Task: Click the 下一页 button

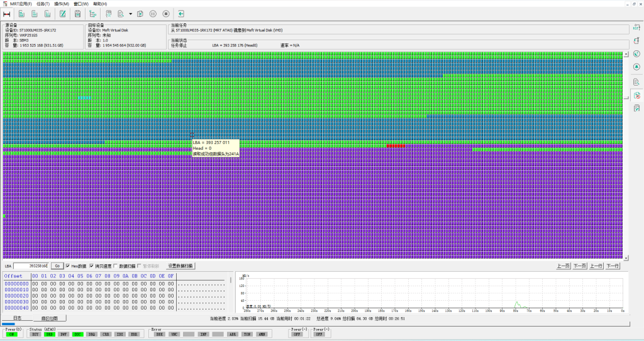Action: pyautogui.click(x=579, y=266)
